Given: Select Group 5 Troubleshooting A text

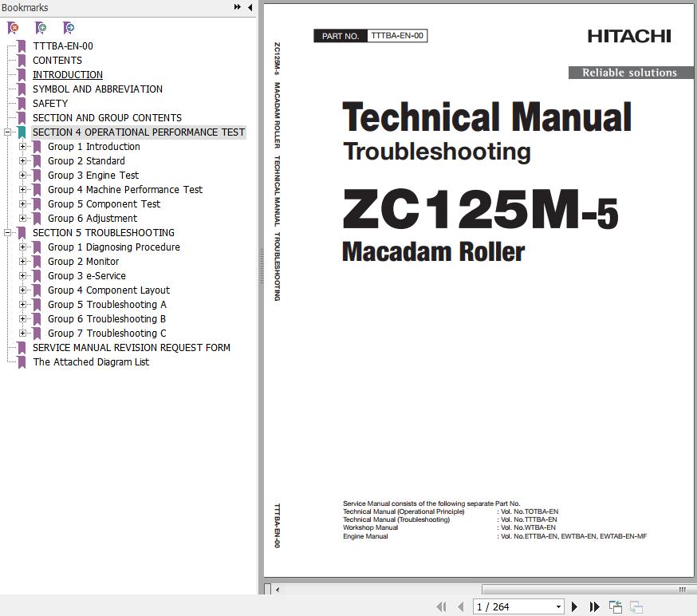Looking at the screenshot, I should point(107,304).
